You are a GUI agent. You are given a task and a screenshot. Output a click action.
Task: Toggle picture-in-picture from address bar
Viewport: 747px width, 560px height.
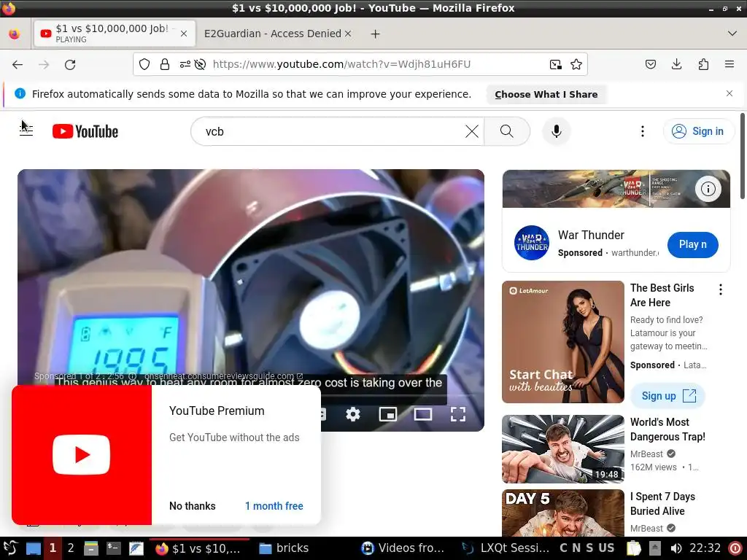point(555,64)
